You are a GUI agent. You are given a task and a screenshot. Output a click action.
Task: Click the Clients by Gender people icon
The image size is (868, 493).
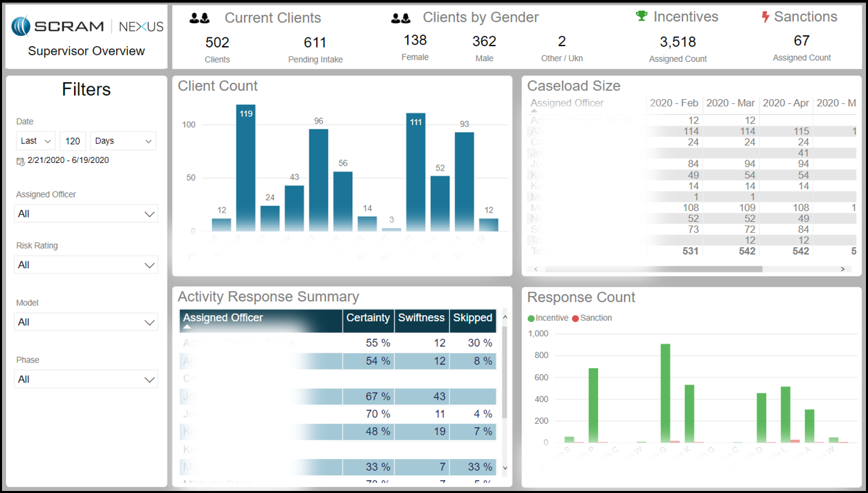click(x=400, y=18)
